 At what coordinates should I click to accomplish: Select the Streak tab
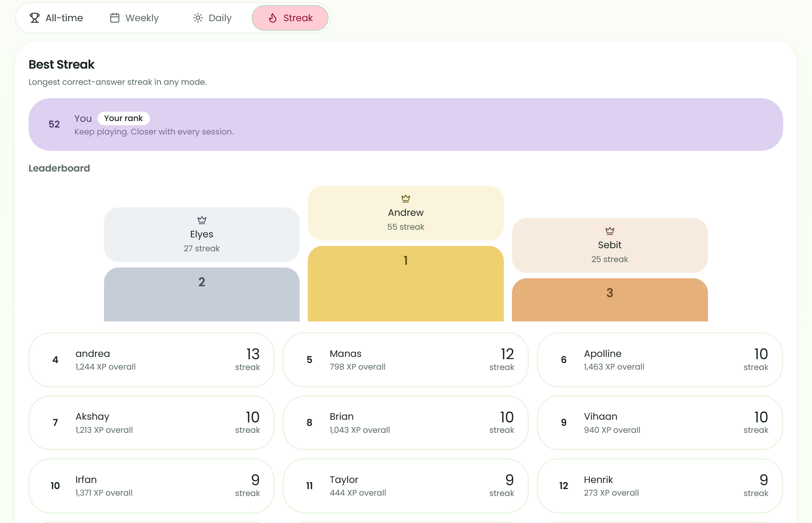tap(290, 18)
